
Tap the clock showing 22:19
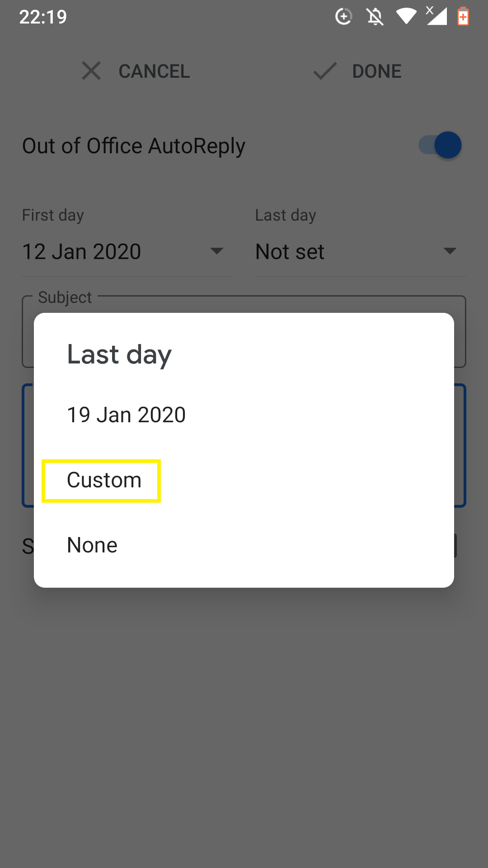point(43,17)
